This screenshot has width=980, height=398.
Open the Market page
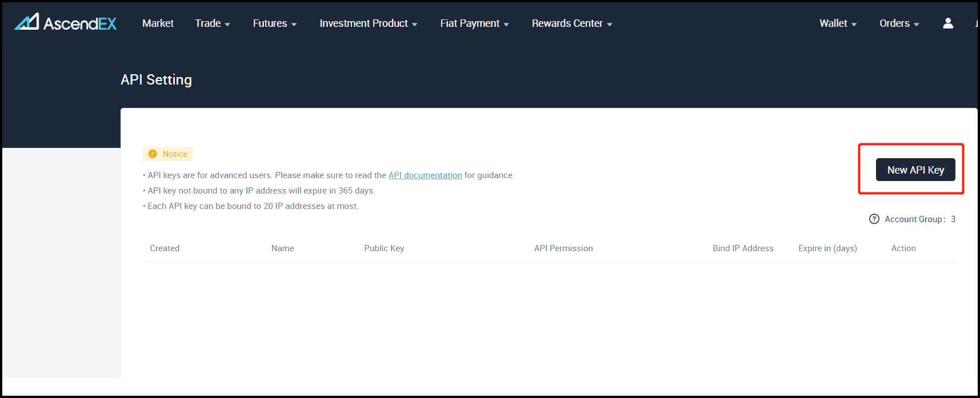pyautogui.click(x=158, y=23)
